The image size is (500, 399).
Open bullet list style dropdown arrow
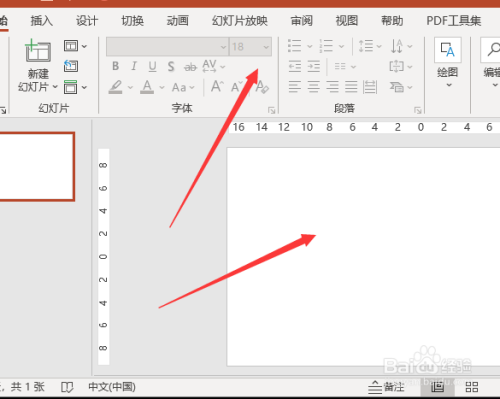tap(310, 46)
